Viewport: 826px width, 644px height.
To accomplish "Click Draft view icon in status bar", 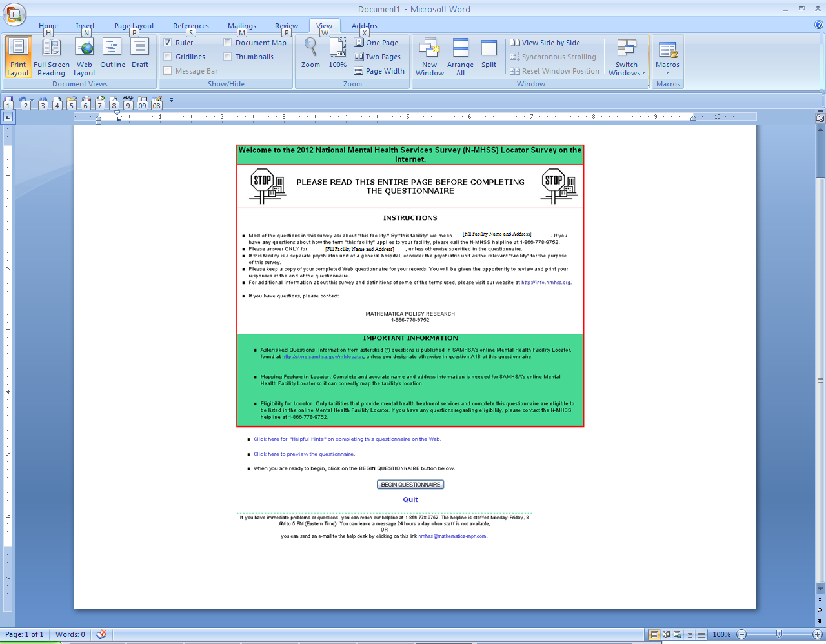I will (x=701, y=634).
